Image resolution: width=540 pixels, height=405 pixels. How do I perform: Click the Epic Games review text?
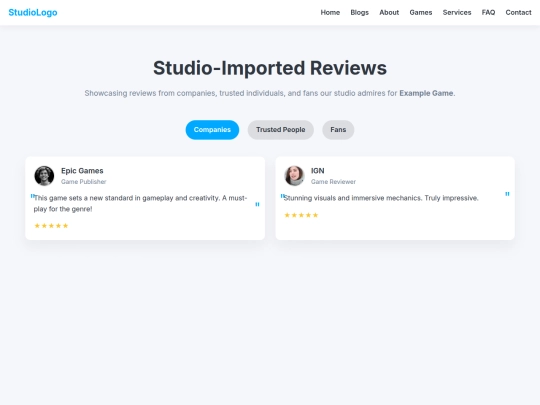tap(141, 204)
